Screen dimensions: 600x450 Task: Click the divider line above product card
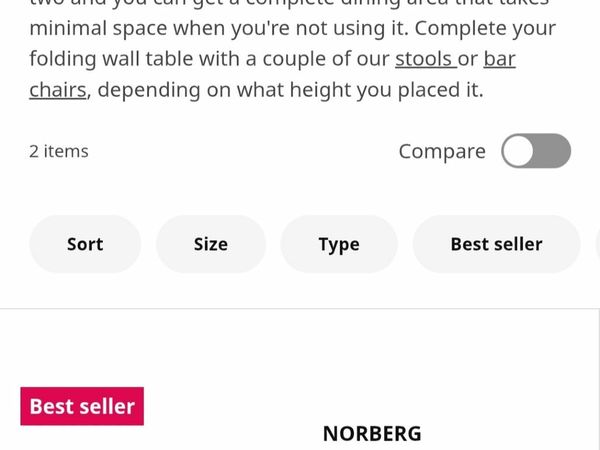[x=300, y=309]
